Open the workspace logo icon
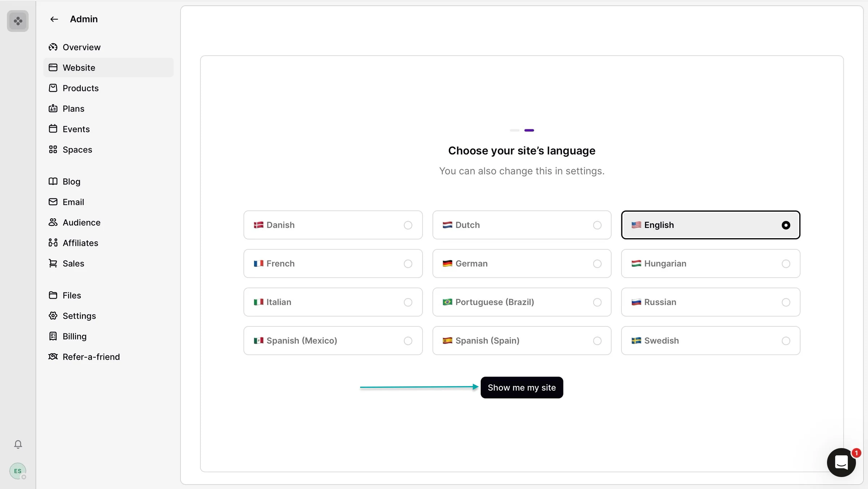868x489 pixels. click(18, 21)
